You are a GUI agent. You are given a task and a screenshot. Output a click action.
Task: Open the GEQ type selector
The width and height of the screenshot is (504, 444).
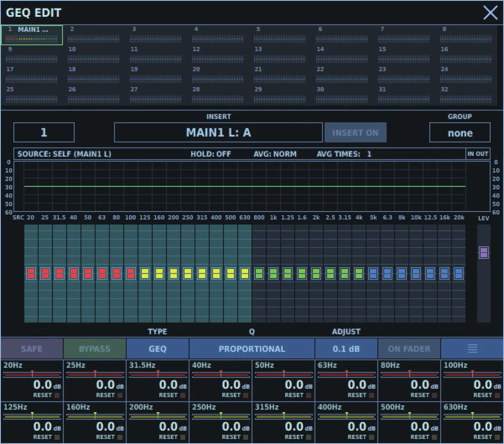tap(157, 349)
